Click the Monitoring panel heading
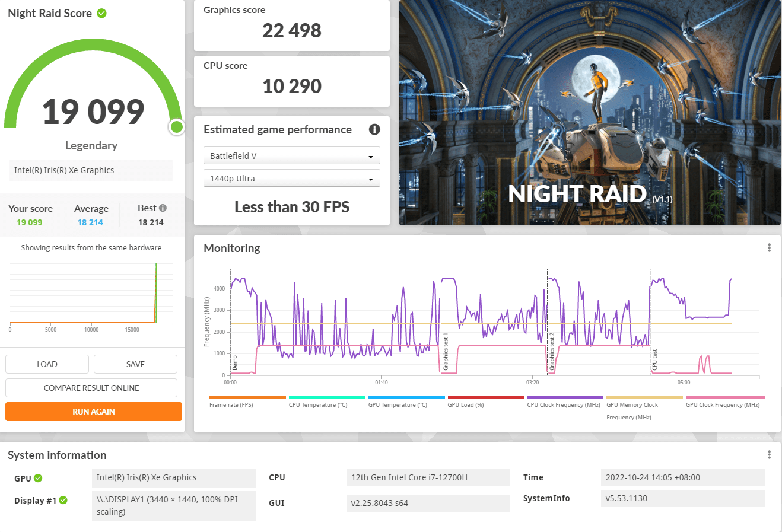This screenshot has height=532, width=782. 232,248
